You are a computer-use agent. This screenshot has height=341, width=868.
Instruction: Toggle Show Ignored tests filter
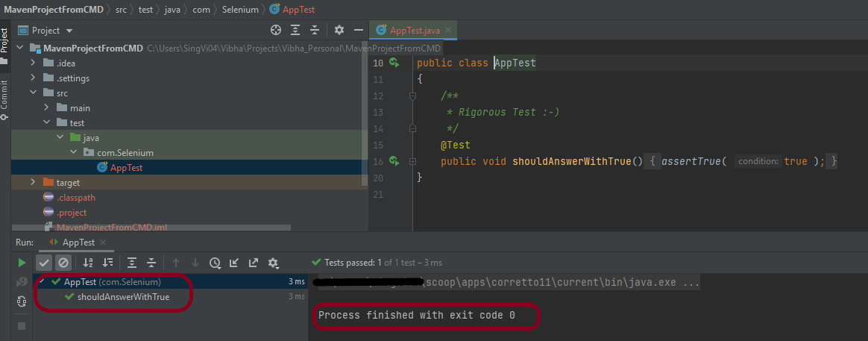tap(63, 263)
